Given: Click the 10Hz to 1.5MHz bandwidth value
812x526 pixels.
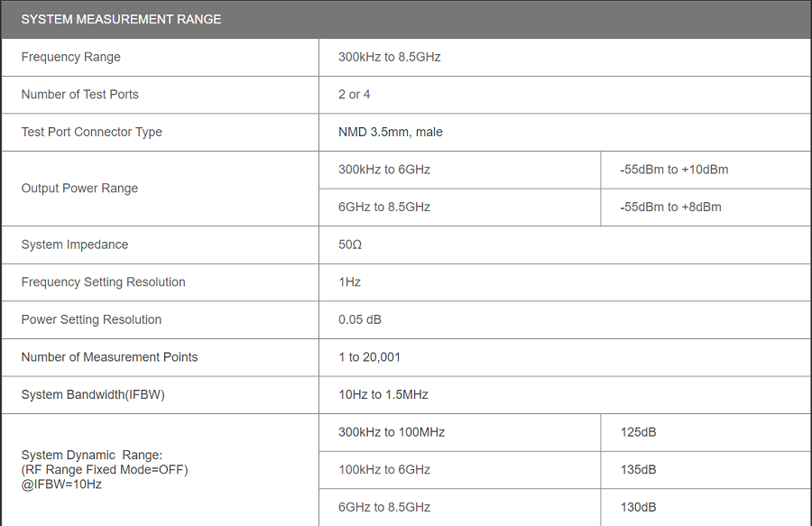Looking at the screenshot, I should [x=383, y=394].
